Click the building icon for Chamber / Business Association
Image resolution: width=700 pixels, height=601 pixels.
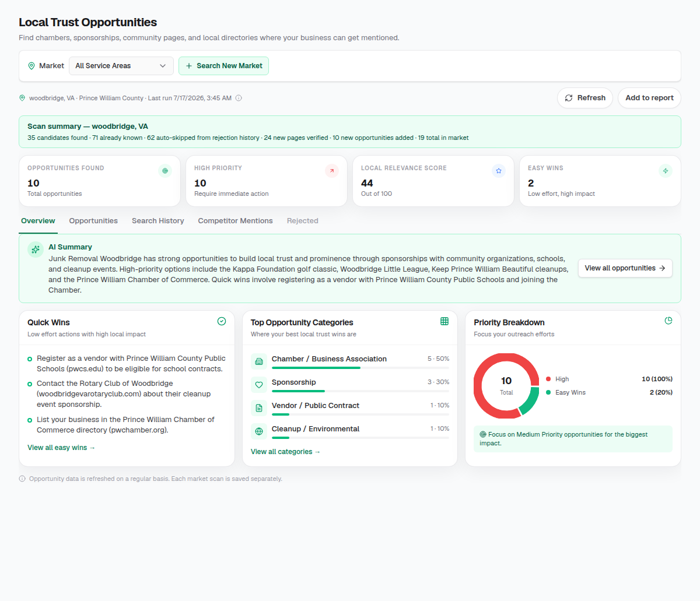tap(259, 361)
